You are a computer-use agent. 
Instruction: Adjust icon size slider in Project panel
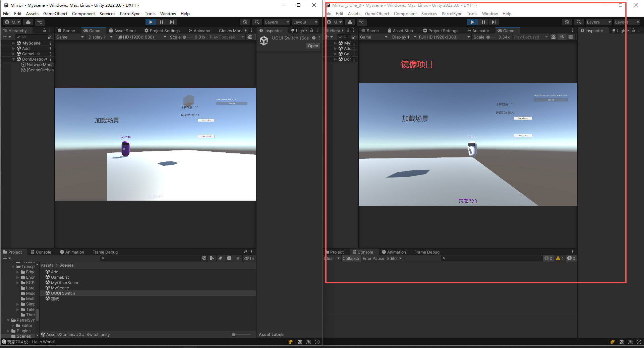point(241,335)
